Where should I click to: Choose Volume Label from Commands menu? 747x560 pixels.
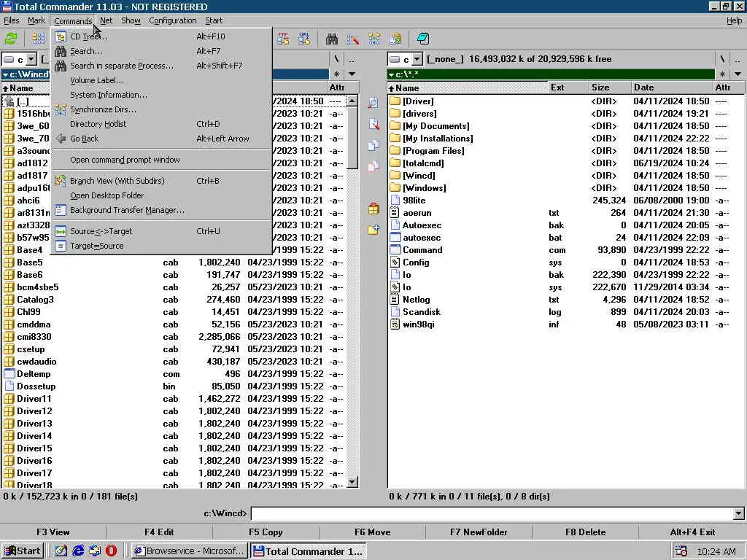pos(161,80)
